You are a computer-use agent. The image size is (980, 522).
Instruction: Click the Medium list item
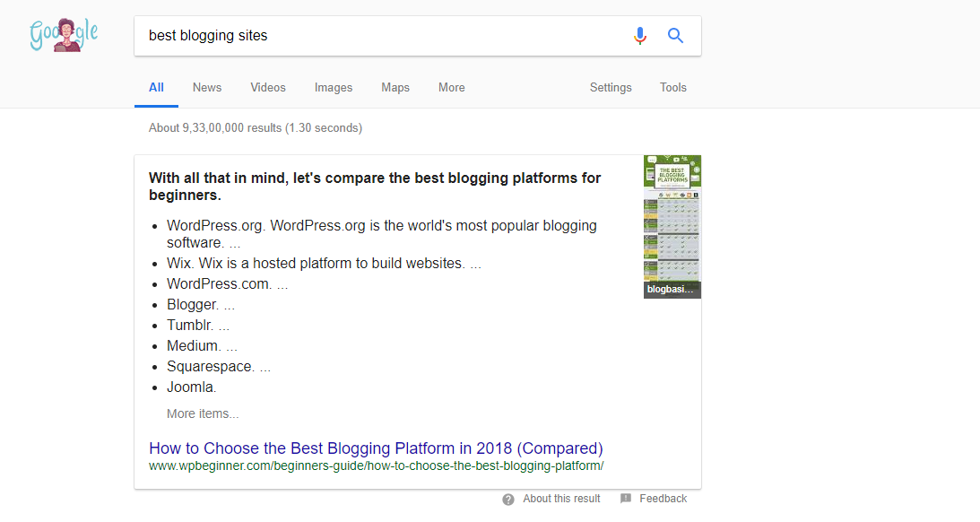(202, 345)
